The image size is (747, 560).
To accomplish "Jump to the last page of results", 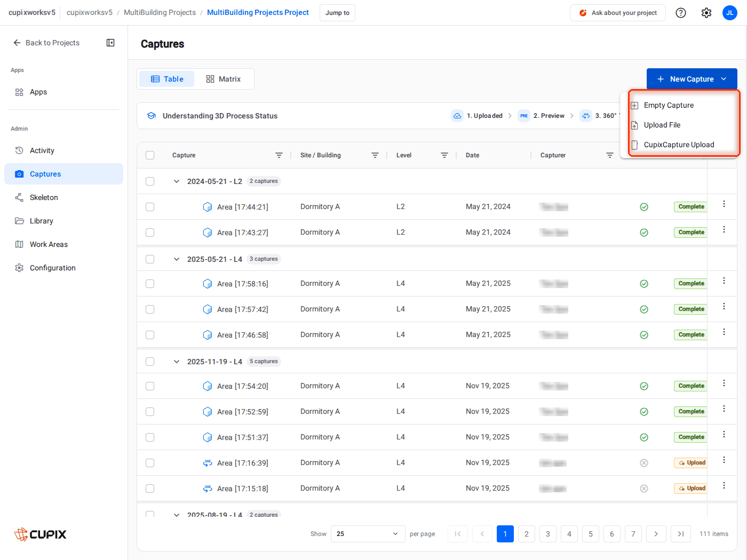I will (681, 534).
